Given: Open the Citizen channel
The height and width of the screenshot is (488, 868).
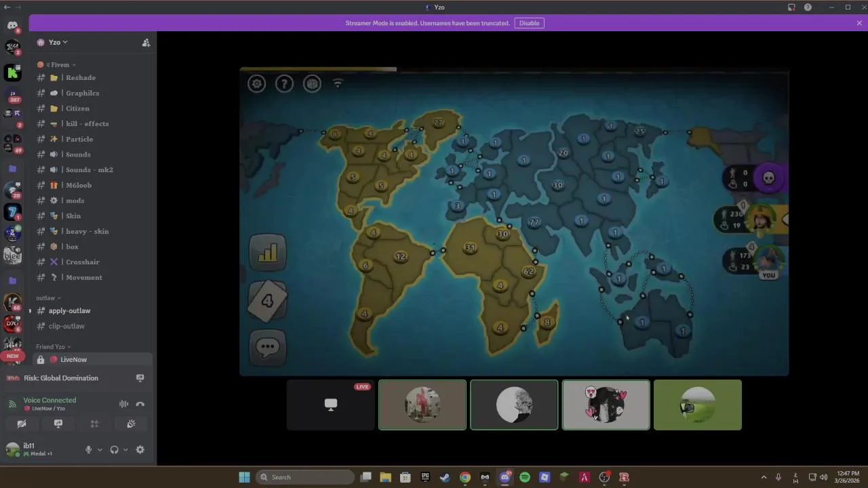Looking at the screenshot, I should click(x=94, y=108).
